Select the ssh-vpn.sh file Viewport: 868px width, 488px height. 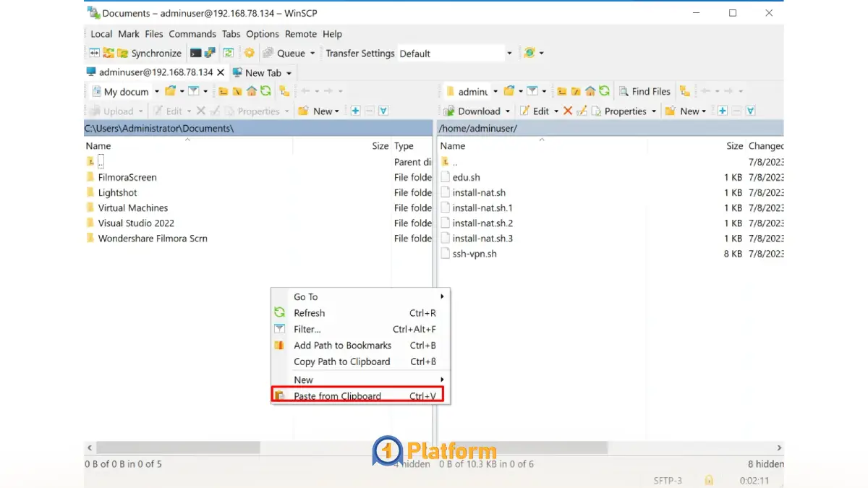[474, 254]
